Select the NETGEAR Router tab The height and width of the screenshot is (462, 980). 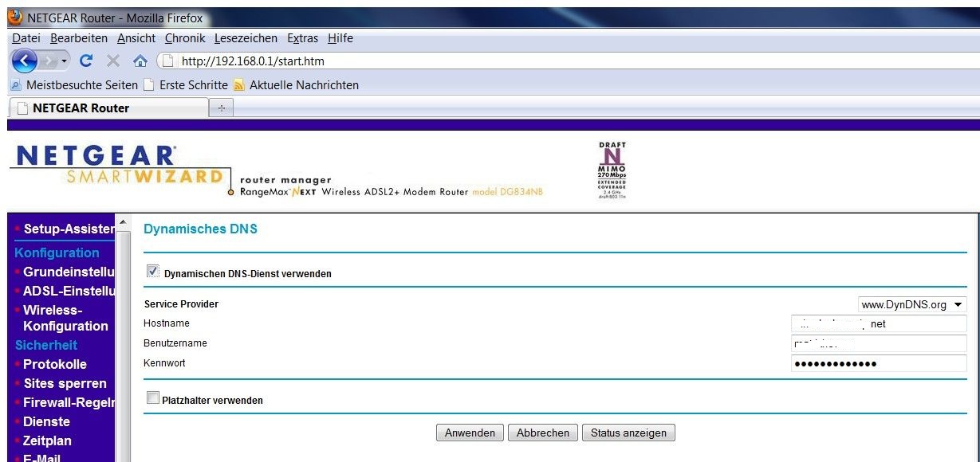pos(108,108)
